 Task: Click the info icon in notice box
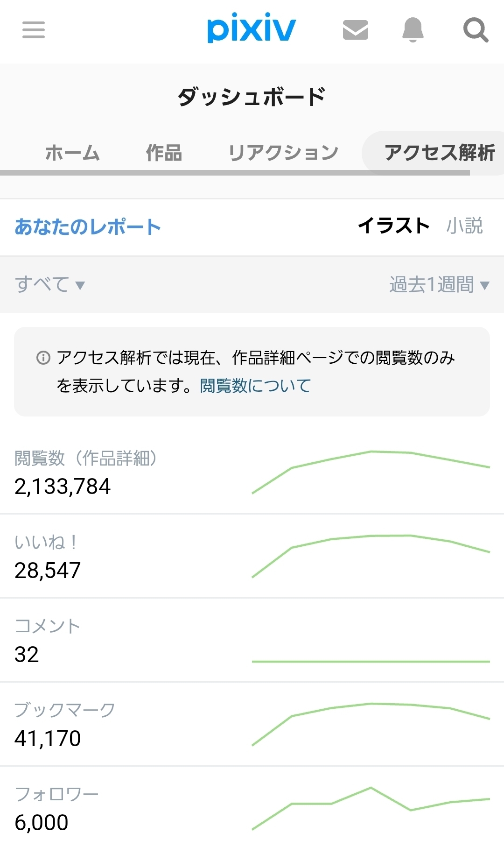[43, 358]
